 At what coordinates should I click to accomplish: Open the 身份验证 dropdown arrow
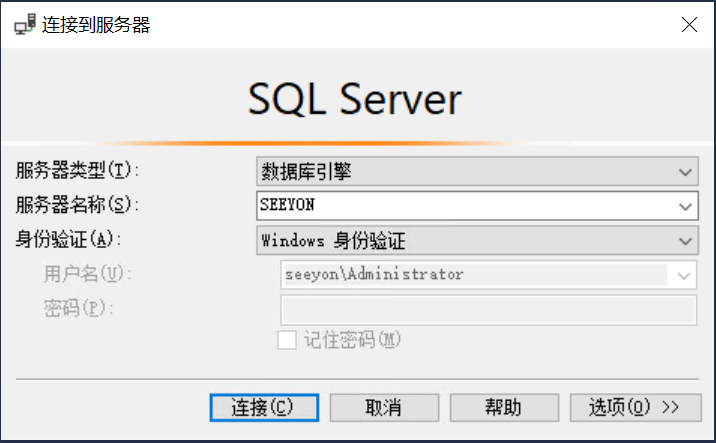point(685,240)
